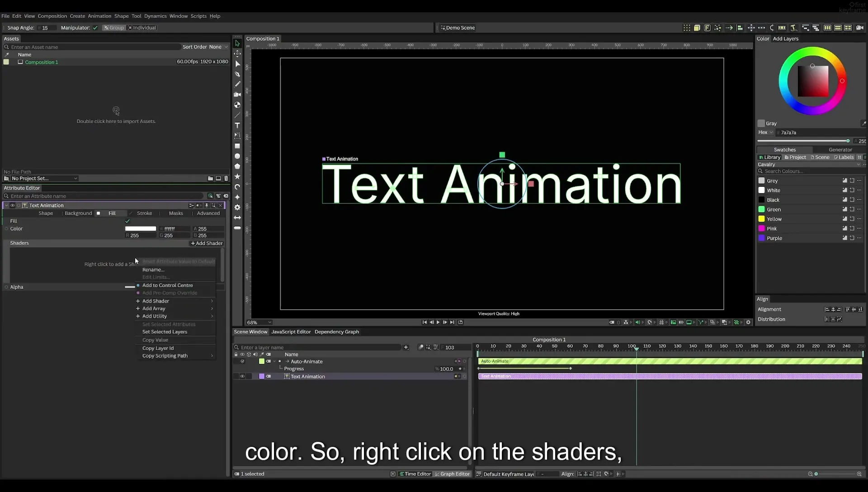Click the play button under the viewport

pos(438,322)
